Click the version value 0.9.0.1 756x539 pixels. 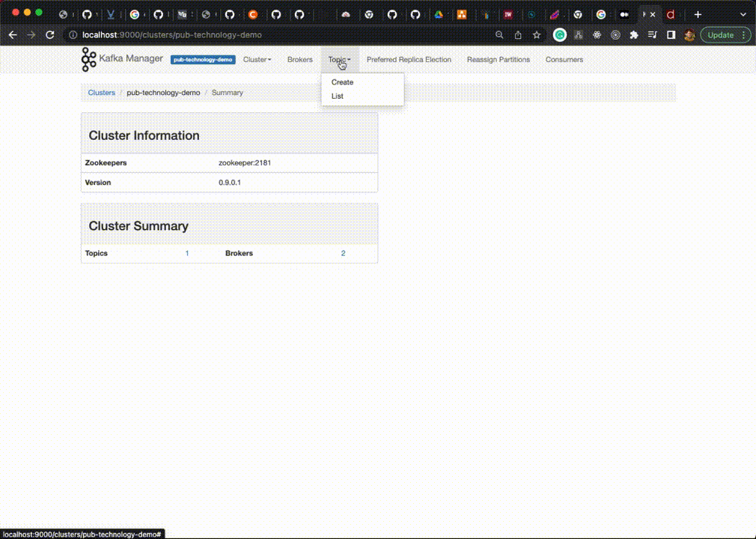[230, 183]
